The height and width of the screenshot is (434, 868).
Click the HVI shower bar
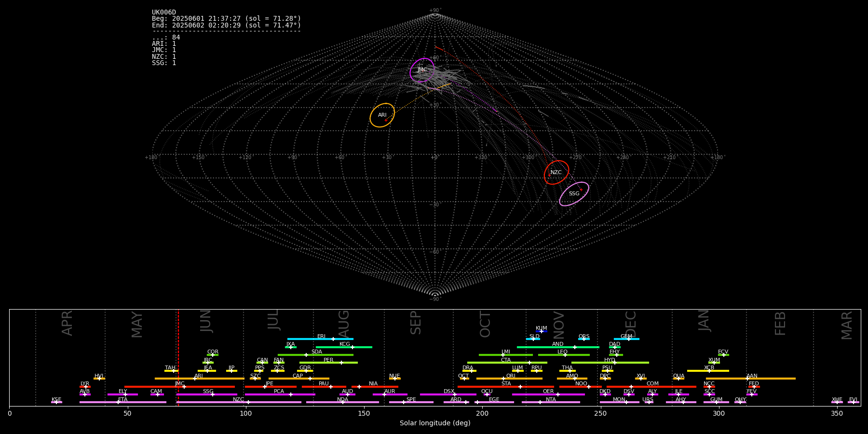coord(99,379)
